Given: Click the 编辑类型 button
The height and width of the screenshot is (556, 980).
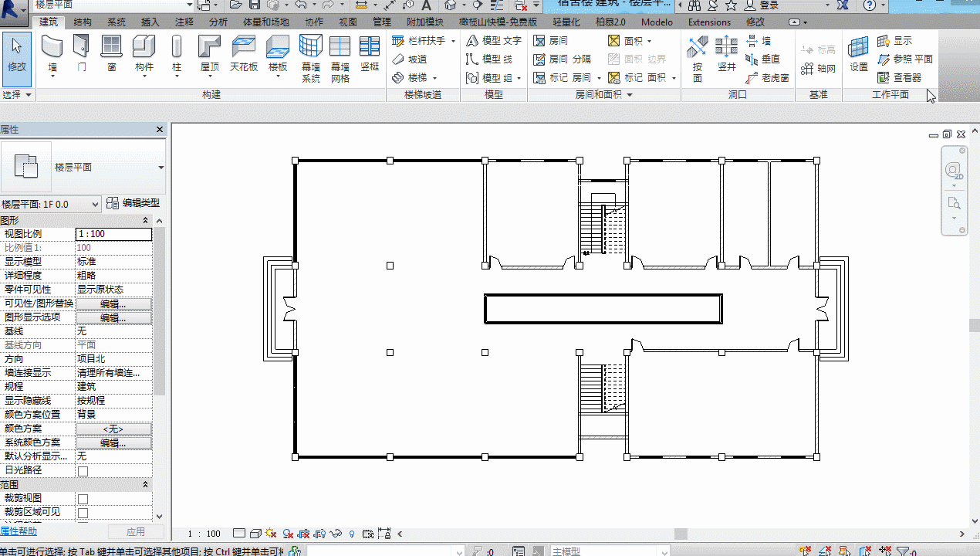Looking at the screenshot, I should coord(133,203).
